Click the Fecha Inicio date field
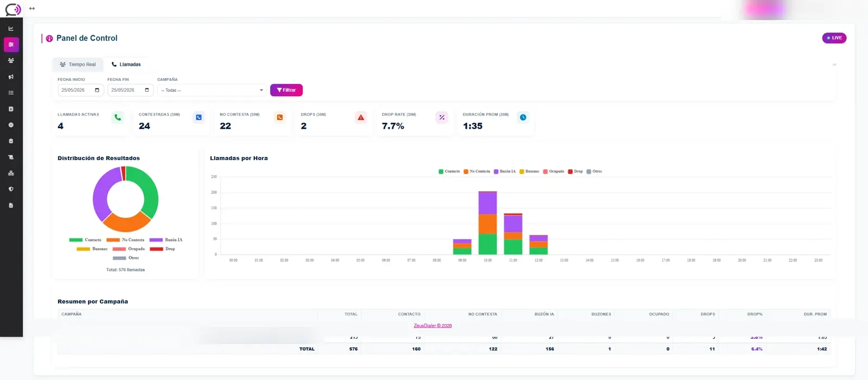 click(x=81, y=90)
